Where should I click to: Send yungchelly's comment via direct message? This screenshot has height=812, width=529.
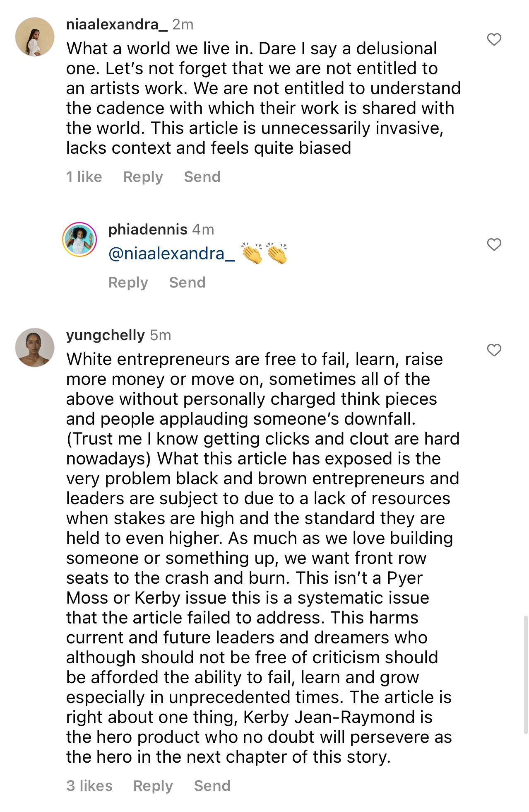click(x=212, y=786)
